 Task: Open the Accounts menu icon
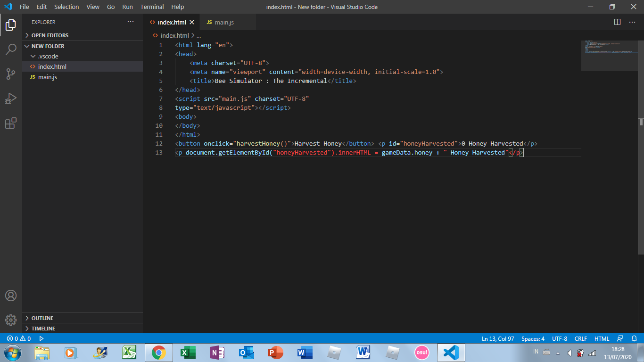click(11, 296)
